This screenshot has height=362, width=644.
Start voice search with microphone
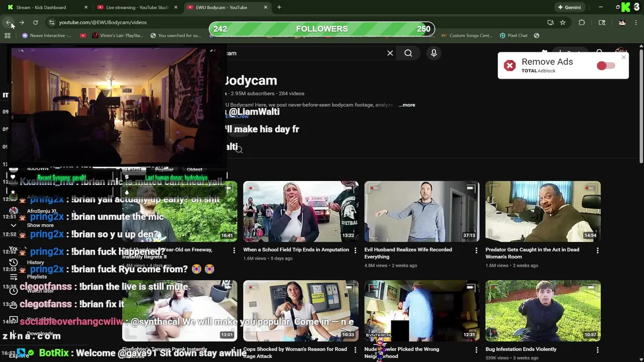pyautogui.click(x=434, y=53)
